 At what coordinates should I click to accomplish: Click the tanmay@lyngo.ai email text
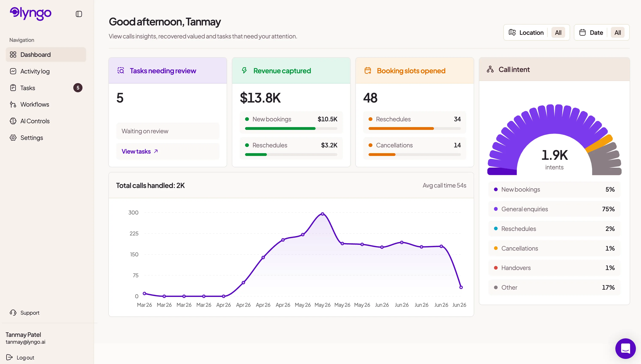click(25, 342)
